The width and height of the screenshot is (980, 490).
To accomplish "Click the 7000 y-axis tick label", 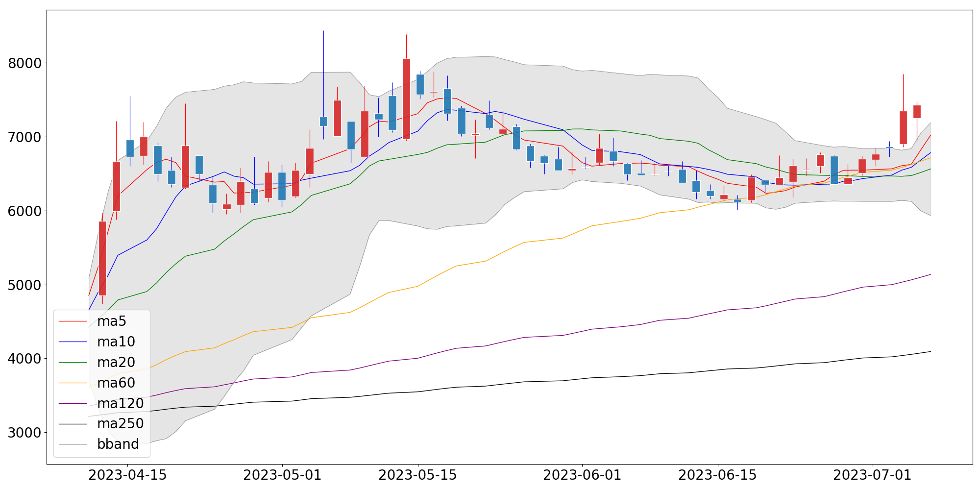I will pyautogui.click(x=25, y=137).
